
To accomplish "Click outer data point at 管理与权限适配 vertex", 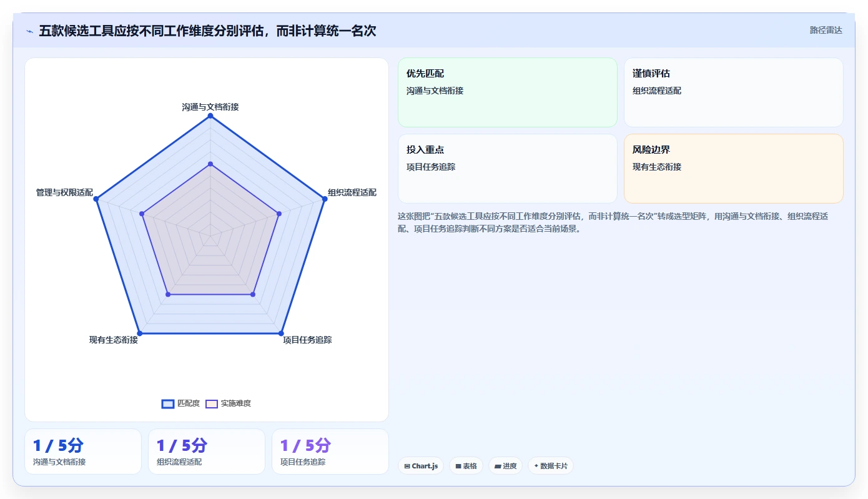I will click(x=97, y=199).
